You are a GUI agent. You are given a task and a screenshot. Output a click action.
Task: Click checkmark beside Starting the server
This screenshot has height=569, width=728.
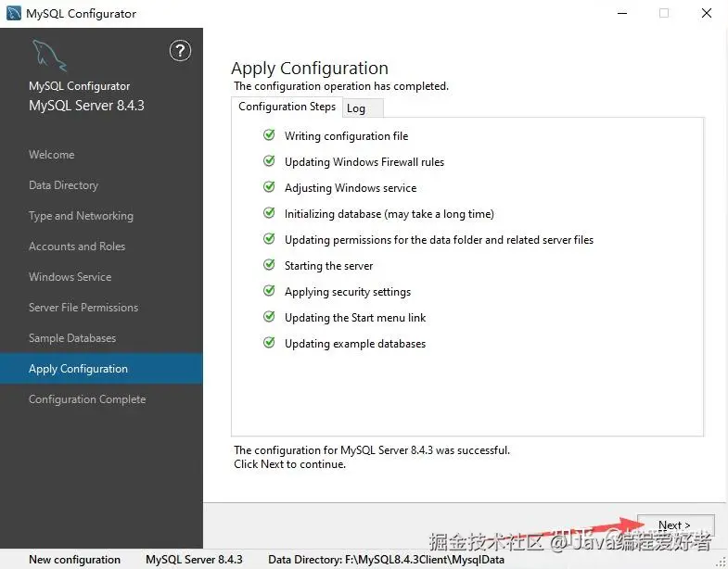pyautogui.click(x=269, y=265)
